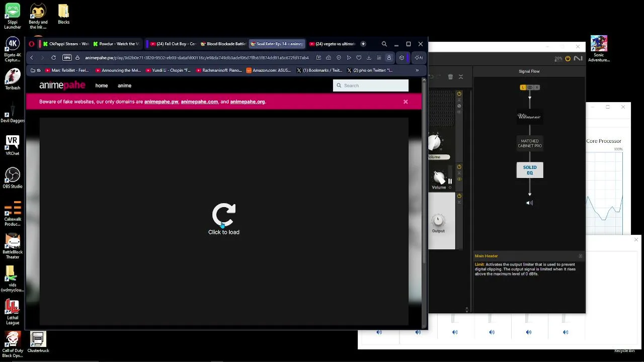644x362 pixels.
Task: Open the Marc Rebillet bookmark
Action: pos(67,70)
